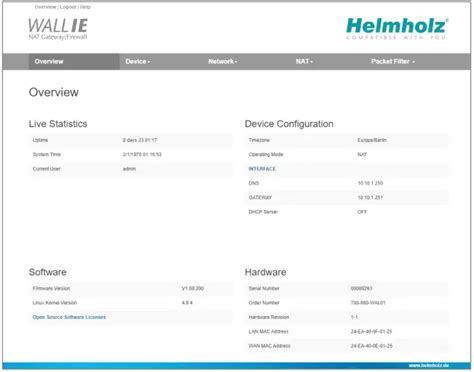Click the GATEWAY label
This screenshot has height=372, width=474.
[x=260, y=198]
